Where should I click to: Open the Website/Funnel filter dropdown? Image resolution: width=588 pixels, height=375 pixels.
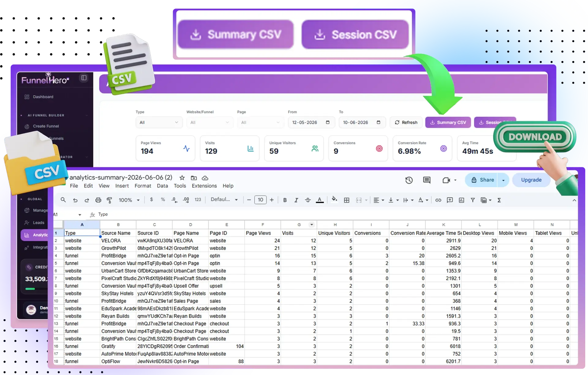click(x=209, y=122)
